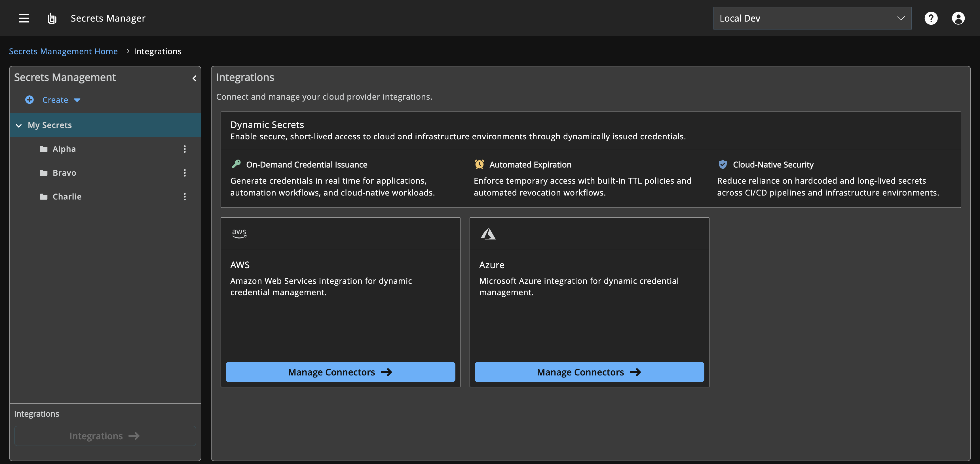Click the Integrations breadcrumb text
Image resolution: width=980 pixels, height=464 pixels.
click(157, 51)
